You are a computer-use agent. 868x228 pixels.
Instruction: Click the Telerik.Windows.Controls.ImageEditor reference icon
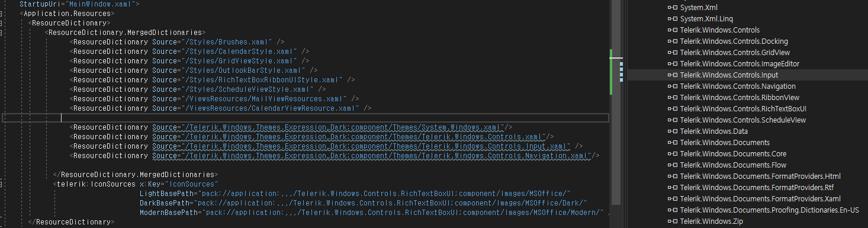click(672, 63)
